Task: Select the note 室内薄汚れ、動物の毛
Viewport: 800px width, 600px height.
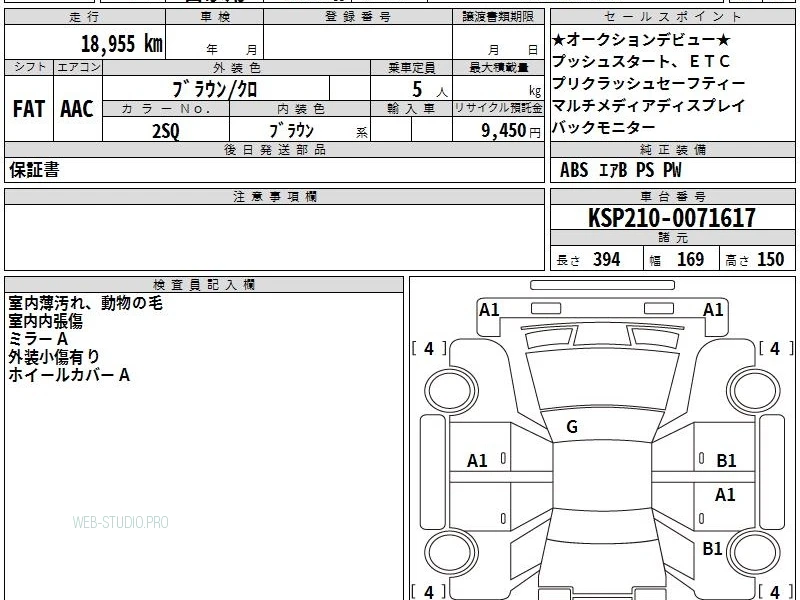Action: (85, 303)
